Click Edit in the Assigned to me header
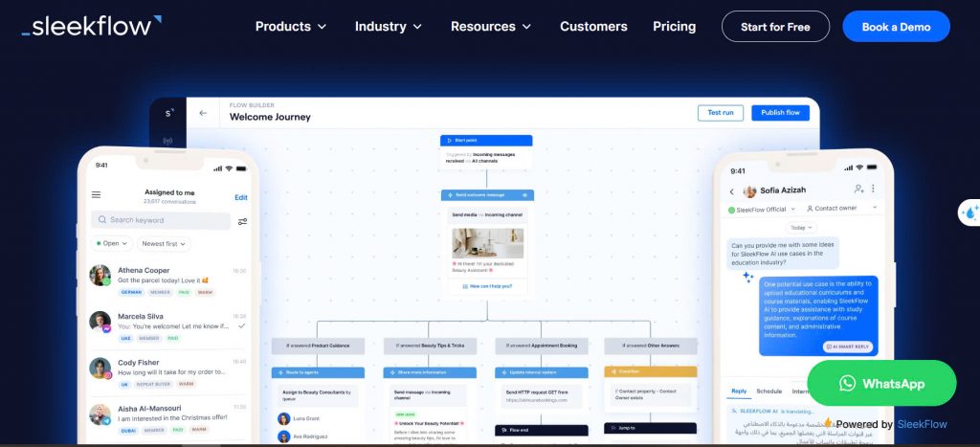This screenshot has height=447, width=980. click(240, 197)
